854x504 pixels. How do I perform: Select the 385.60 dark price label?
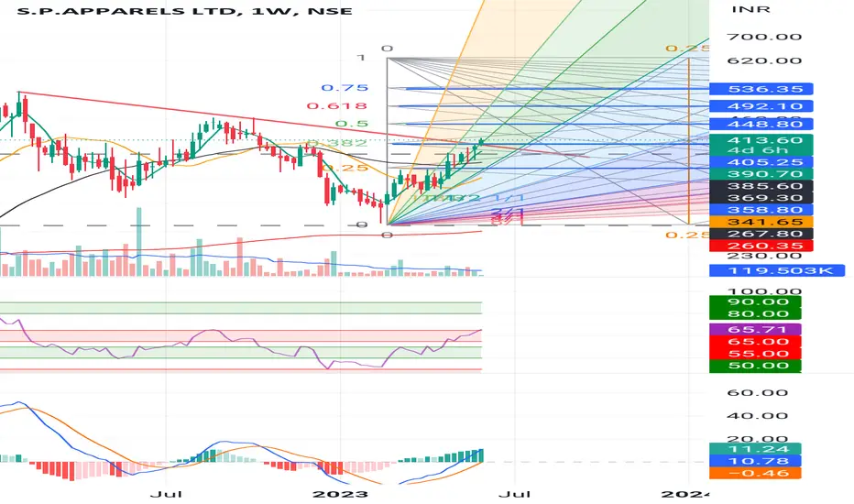(x=761, y=186)
